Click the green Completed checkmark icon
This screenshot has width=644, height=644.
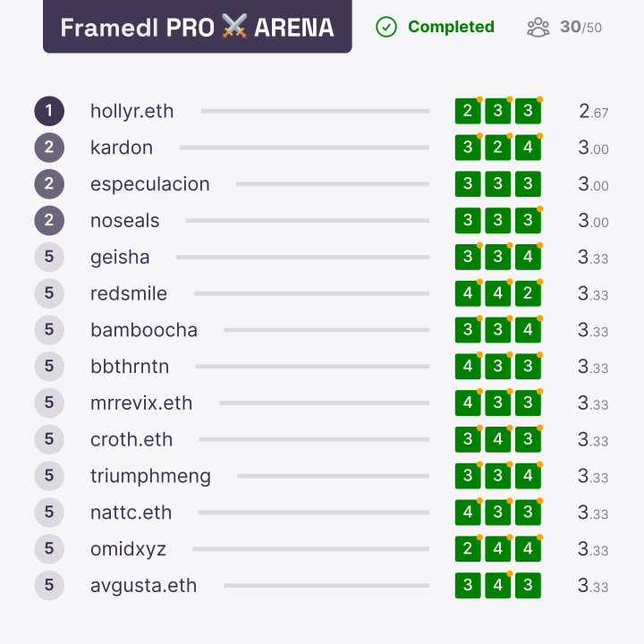pos(386,27)
